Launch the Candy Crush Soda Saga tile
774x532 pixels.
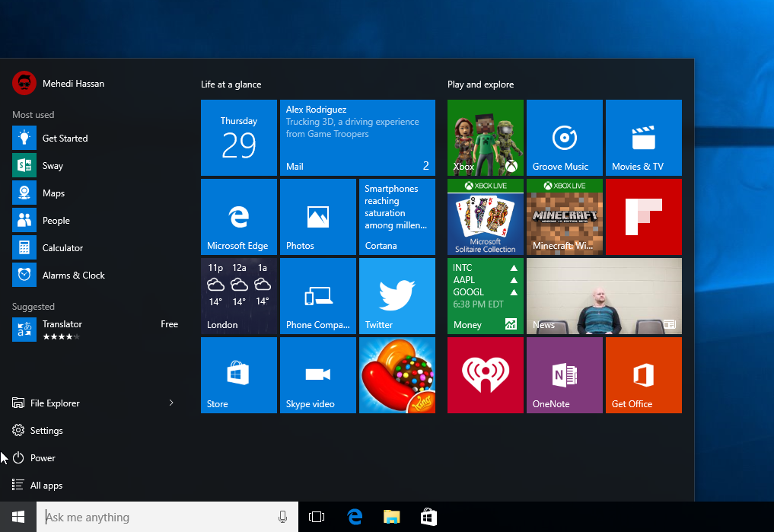[x=397, y=375]
